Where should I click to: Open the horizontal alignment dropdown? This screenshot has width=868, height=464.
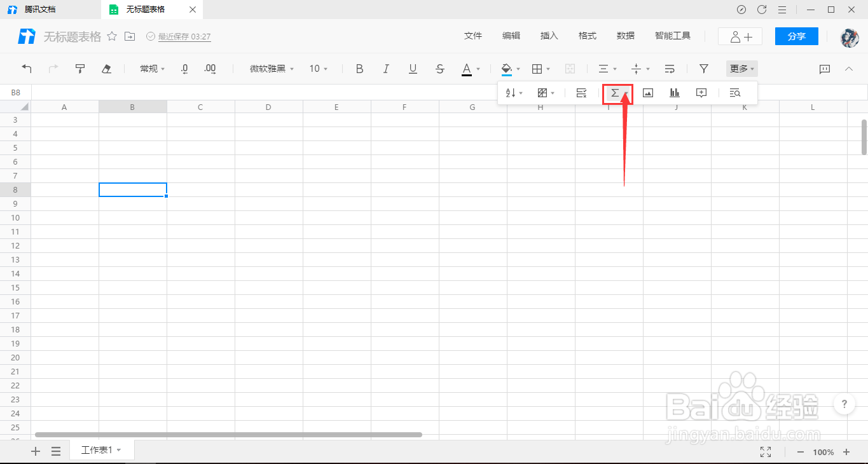pyautogui.click(x=608, y=69)
